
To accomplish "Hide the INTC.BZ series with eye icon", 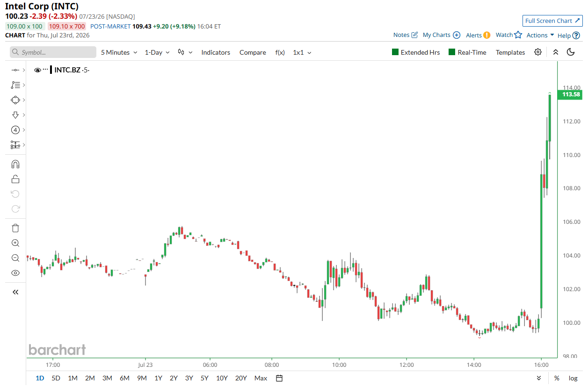I will (x=37, y=70).
